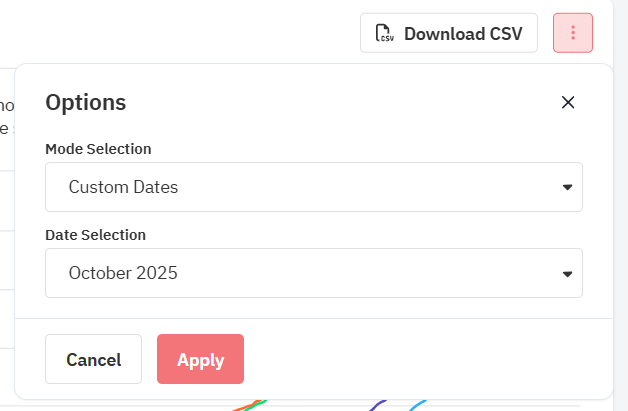Select the Custom Dates value text
The image size is (628, 411).
(123, 187)
